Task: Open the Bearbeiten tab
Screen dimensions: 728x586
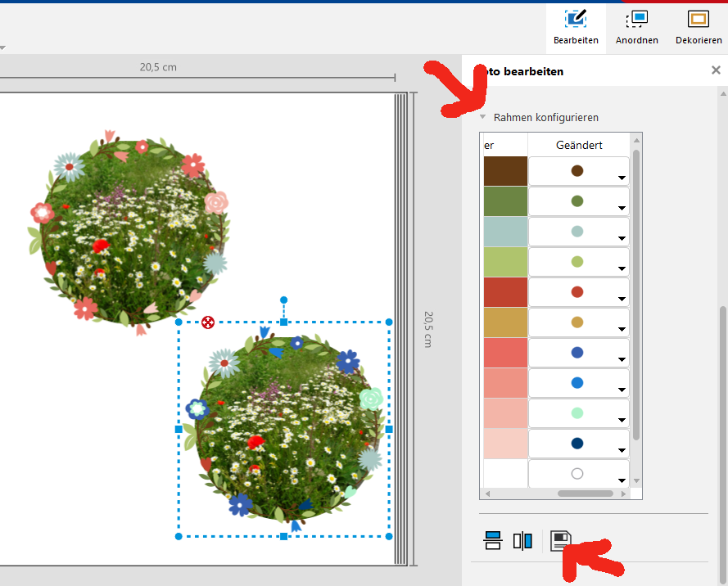Action: click(576, 27)
